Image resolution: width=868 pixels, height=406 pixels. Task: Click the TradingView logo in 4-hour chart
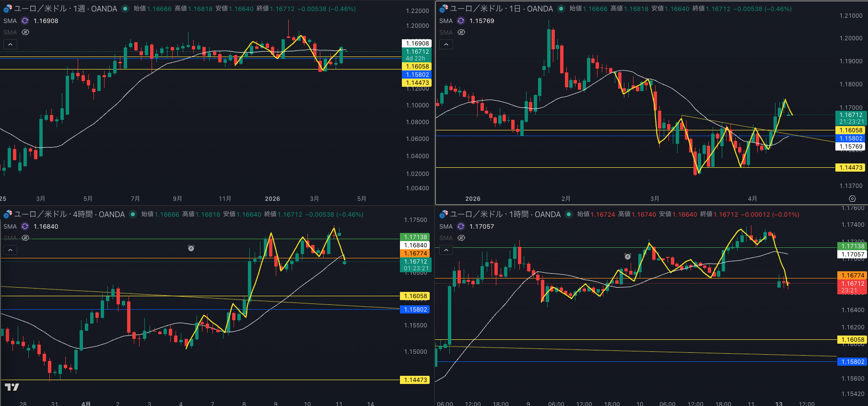click(x=12, y=387)
